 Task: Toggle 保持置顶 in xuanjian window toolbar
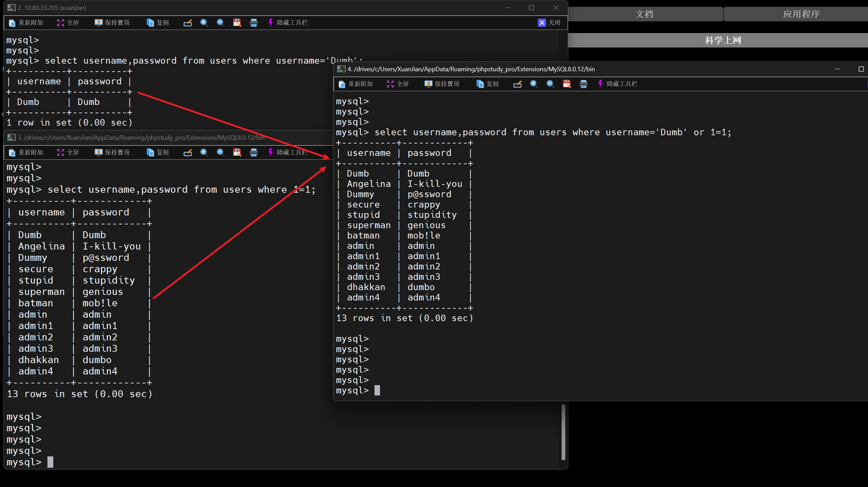[x=112, y=23]
